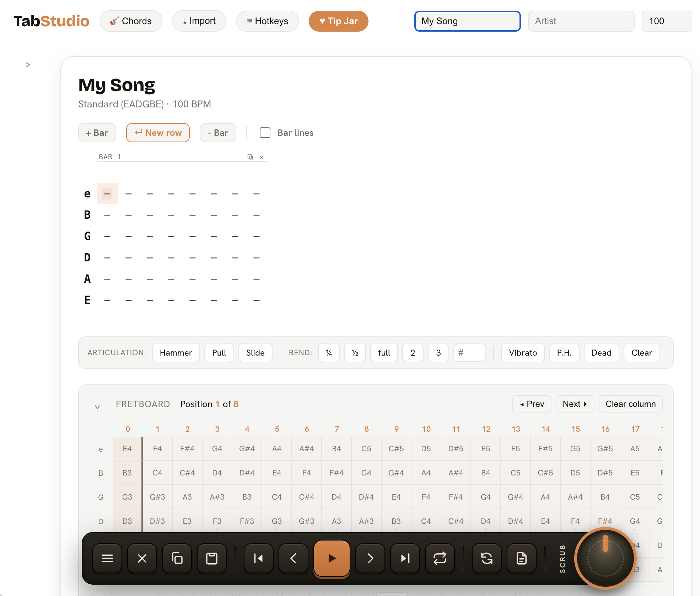Viewport: 700px width, 596px height.
Task: Click C4 at fret 1 on B string
Action: tap(157, 473)
